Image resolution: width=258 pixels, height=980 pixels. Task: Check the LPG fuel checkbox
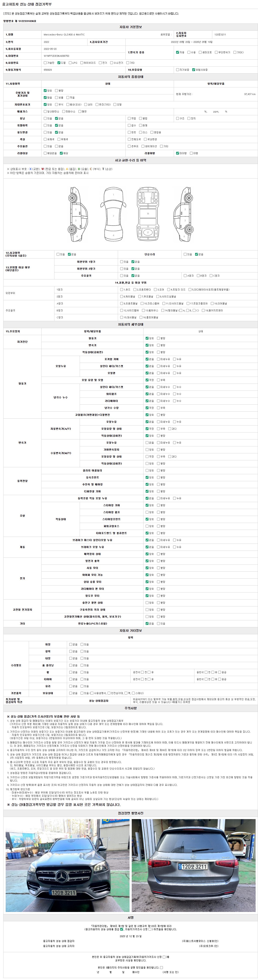(x=70, y=63)
